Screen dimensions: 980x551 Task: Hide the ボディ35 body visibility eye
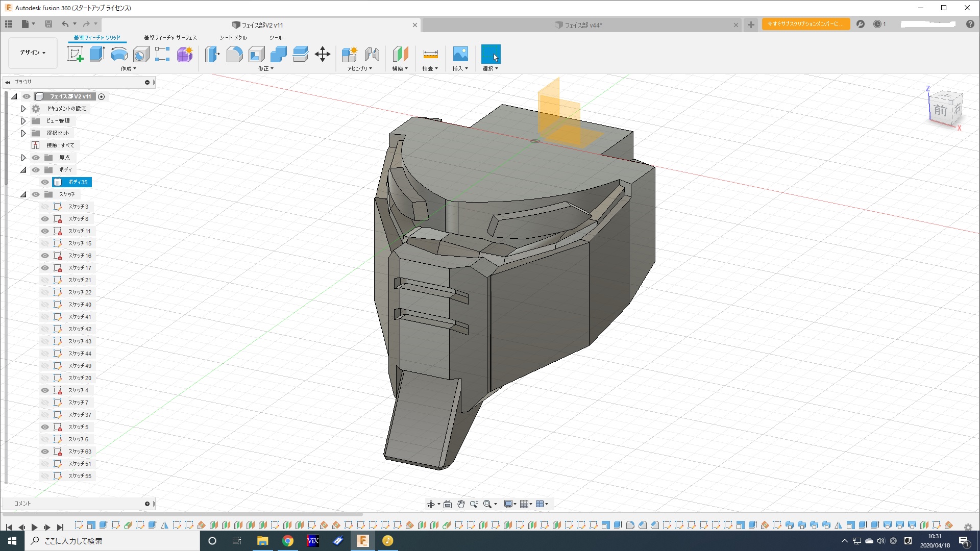pyautogui.click(x=45, y=182)
